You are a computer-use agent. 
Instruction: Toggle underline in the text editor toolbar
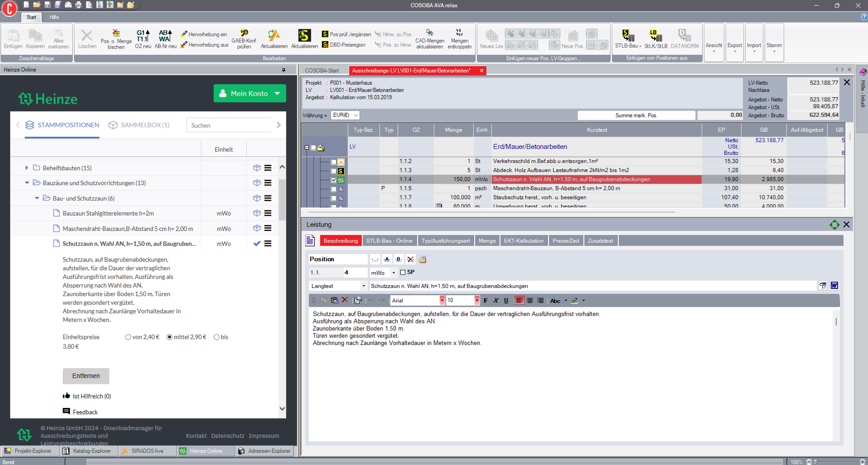click(506, 300)
